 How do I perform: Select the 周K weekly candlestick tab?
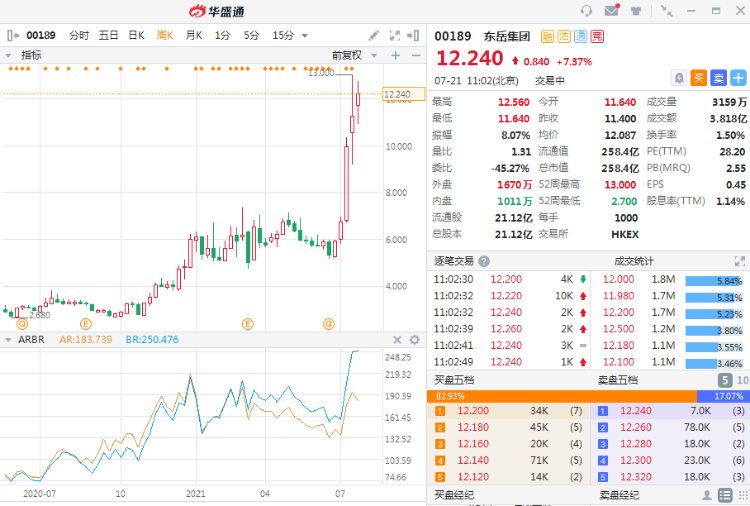165,35
